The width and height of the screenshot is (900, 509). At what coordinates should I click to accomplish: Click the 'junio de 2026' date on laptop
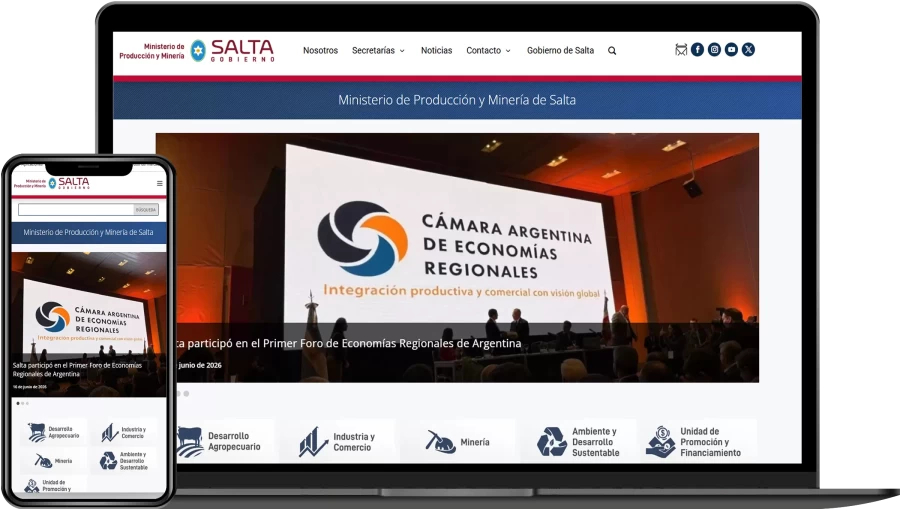point(199,365)
